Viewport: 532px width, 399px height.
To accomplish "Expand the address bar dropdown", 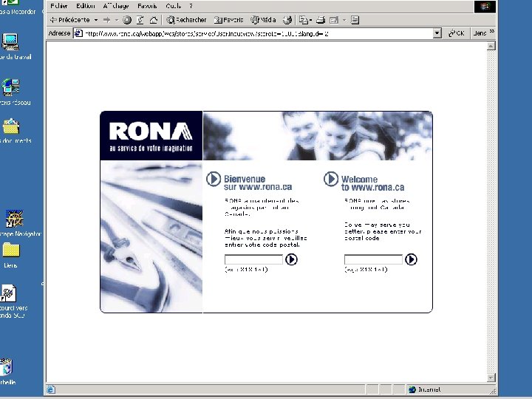I will (437, 33).
